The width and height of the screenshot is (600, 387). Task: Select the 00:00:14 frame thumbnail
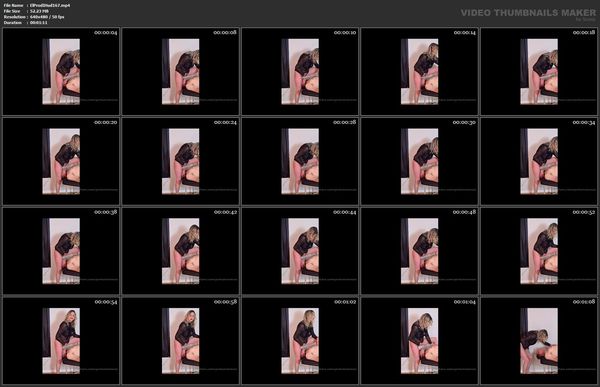[419, 71]
